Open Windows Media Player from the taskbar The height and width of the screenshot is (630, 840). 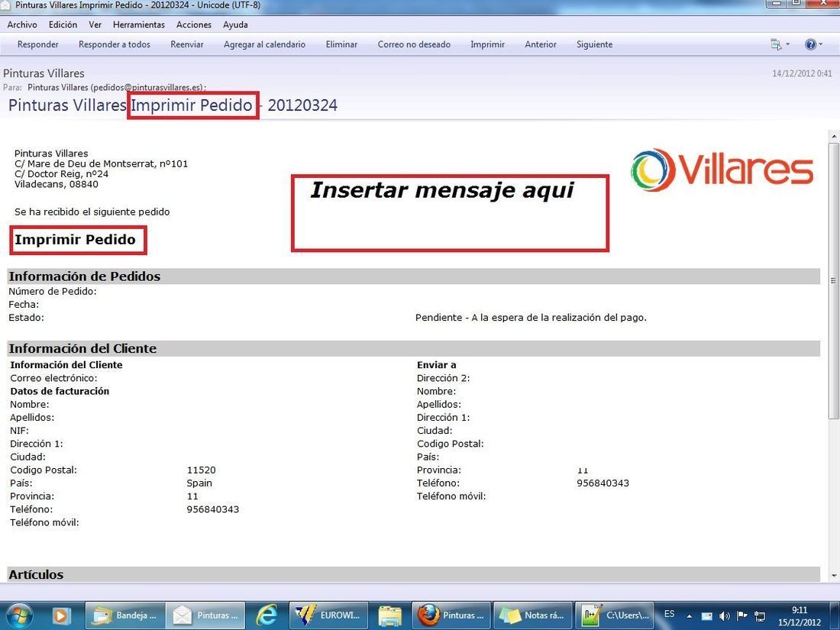click(60, 615)
